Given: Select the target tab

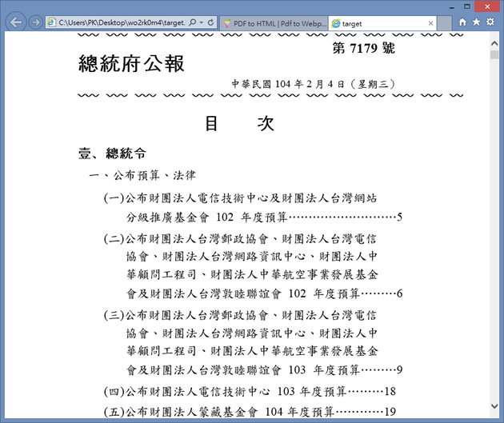Looking at the screenshot, I should point(382,23).
